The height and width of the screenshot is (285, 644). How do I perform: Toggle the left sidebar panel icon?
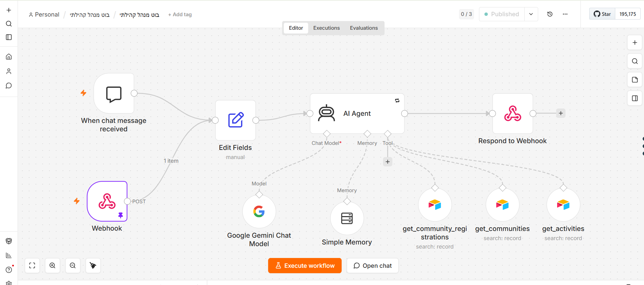[9, 37]
